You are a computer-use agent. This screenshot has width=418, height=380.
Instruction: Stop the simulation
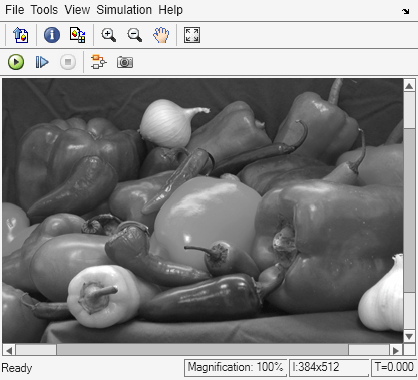point(68,62)
